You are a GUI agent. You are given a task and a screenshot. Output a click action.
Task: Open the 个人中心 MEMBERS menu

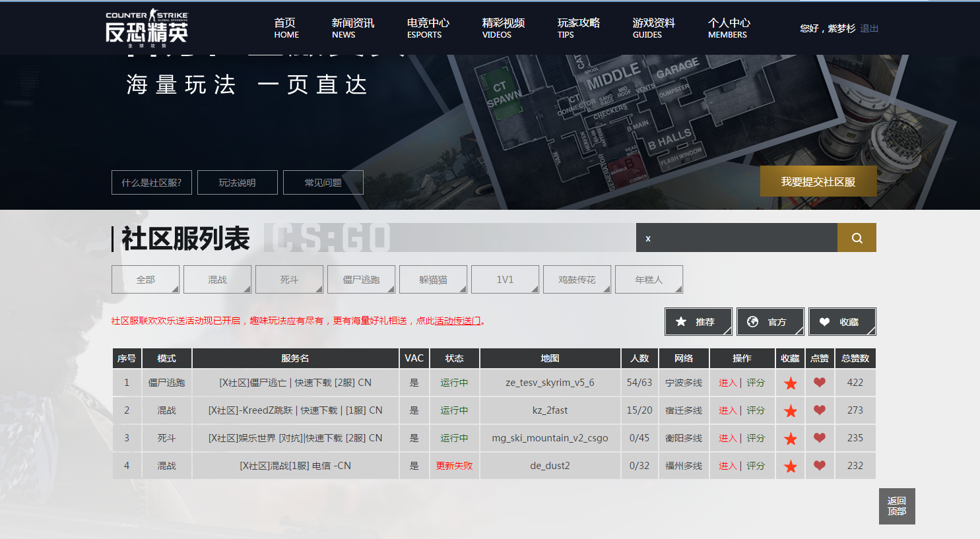729,28
